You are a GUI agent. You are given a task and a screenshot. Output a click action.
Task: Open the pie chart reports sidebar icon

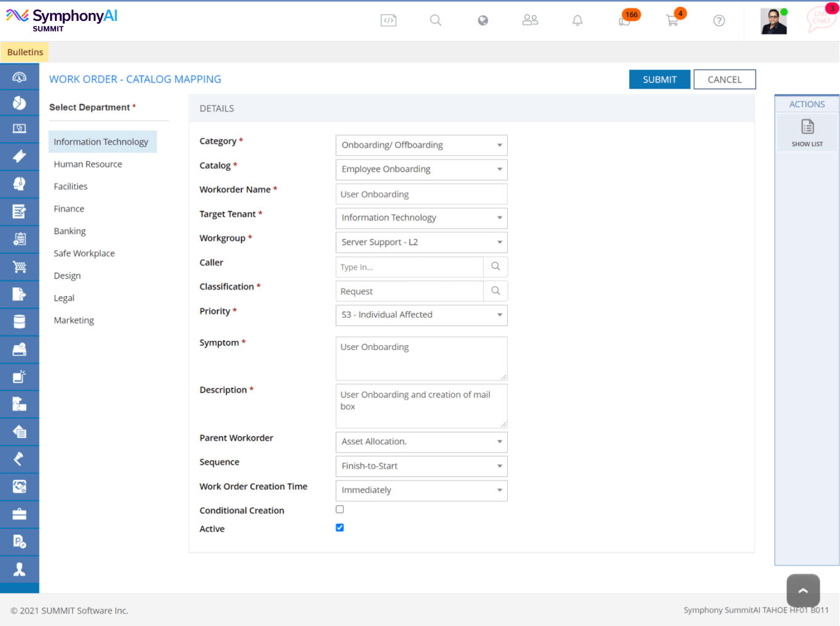19,103
